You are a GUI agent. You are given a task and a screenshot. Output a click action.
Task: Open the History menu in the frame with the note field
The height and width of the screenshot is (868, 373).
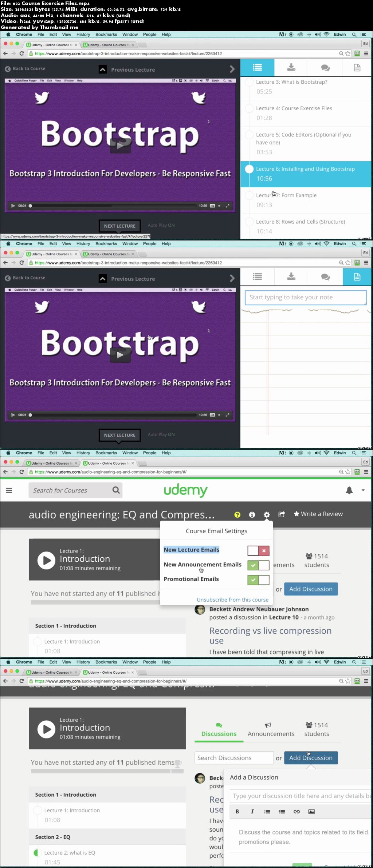coord(83,244)
